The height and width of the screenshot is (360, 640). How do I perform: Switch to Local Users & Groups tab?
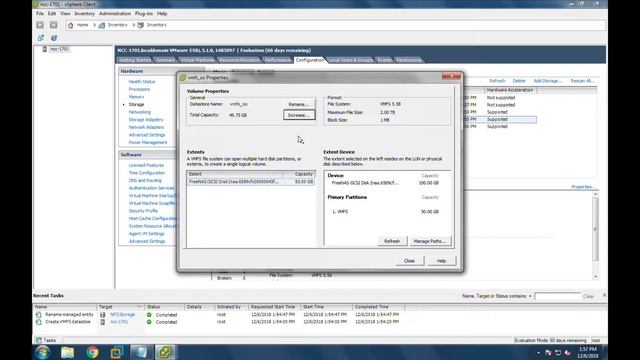tap(351, 60)
